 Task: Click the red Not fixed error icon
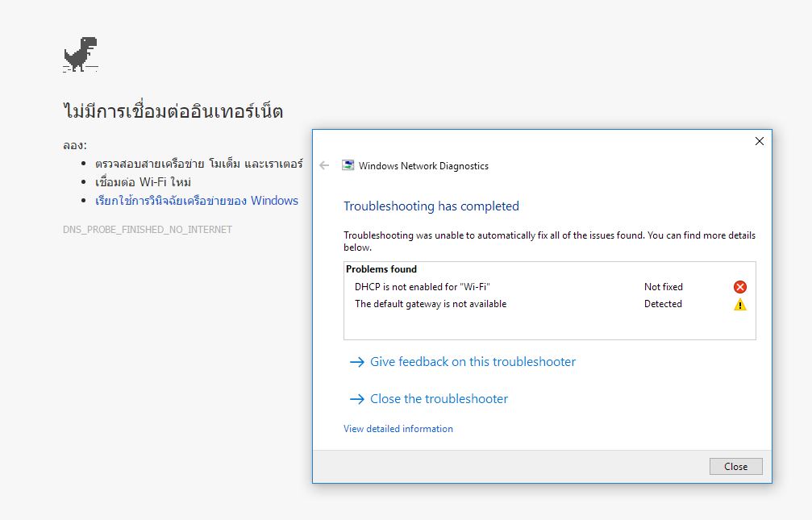(740, 287)
